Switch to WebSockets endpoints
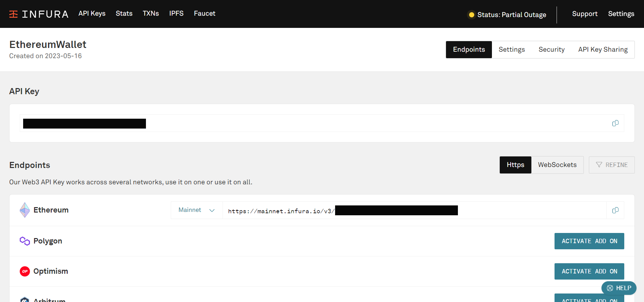644x302 pixels. click(x=557, y=165)
